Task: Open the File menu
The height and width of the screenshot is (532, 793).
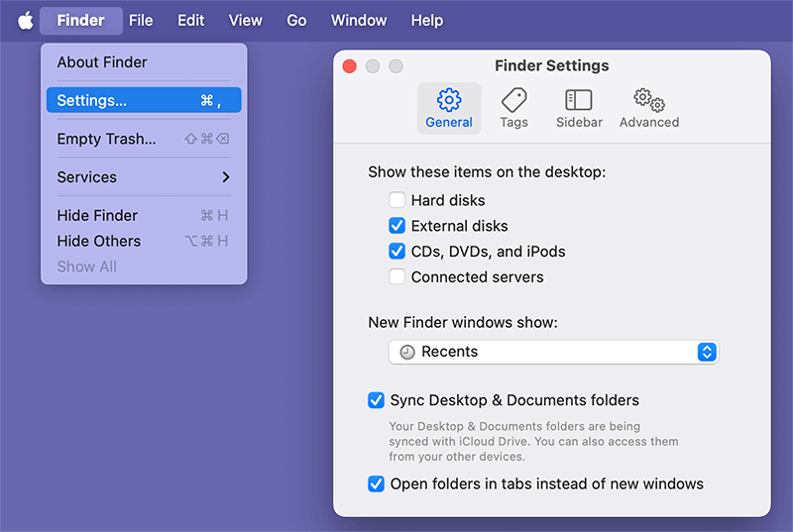Action: (141, 20)
